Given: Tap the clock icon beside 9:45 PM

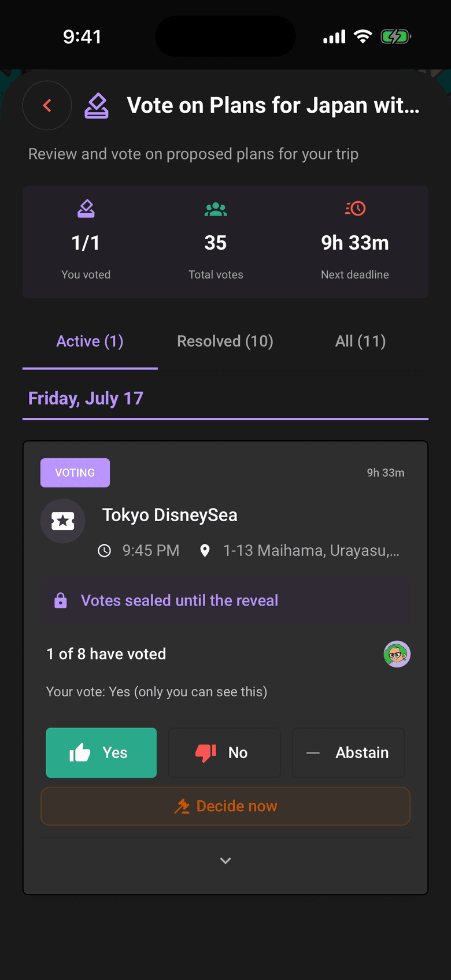Looking at the screenshot, I should tap(104, 551).
